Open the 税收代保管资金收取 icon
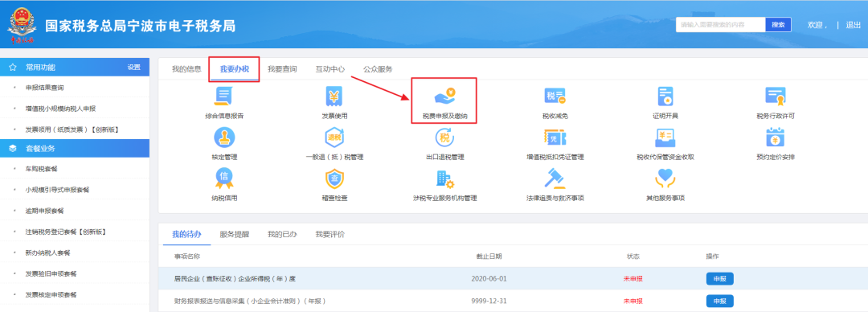Screen dimensions: 868x312 click(665, 138)
